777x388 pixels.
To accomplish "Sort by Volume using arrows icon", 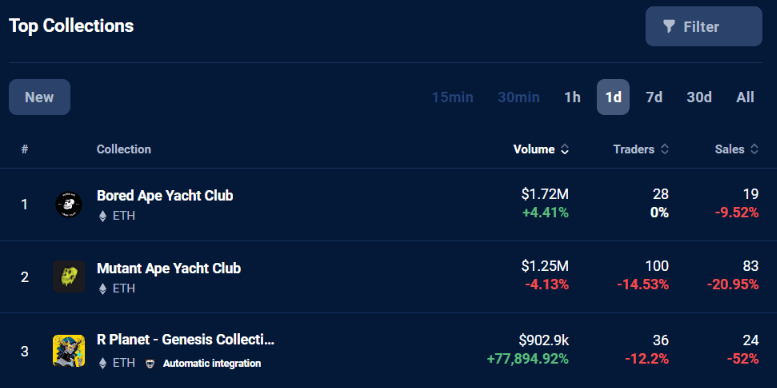I will (x=564, y=149).
